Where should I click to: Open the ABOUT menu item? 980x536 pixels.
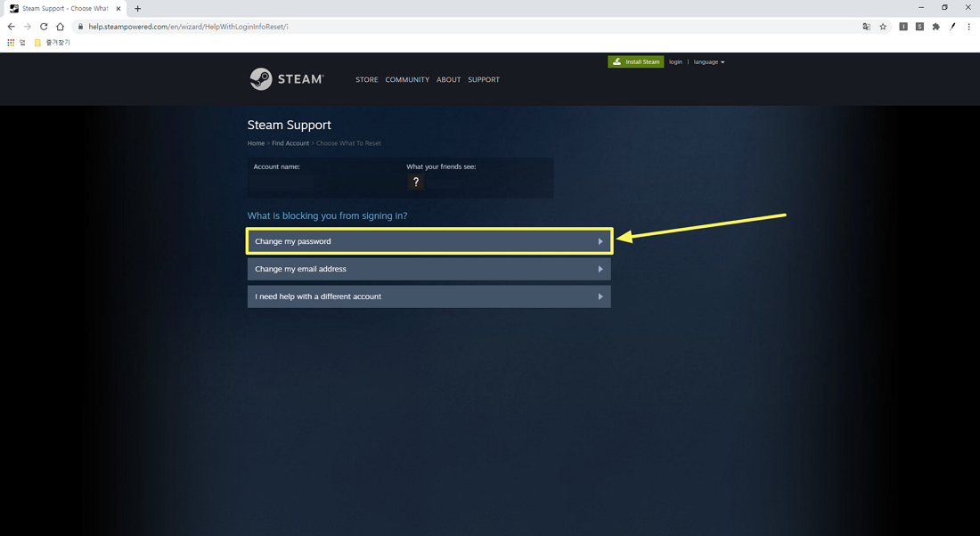point(448,80)
